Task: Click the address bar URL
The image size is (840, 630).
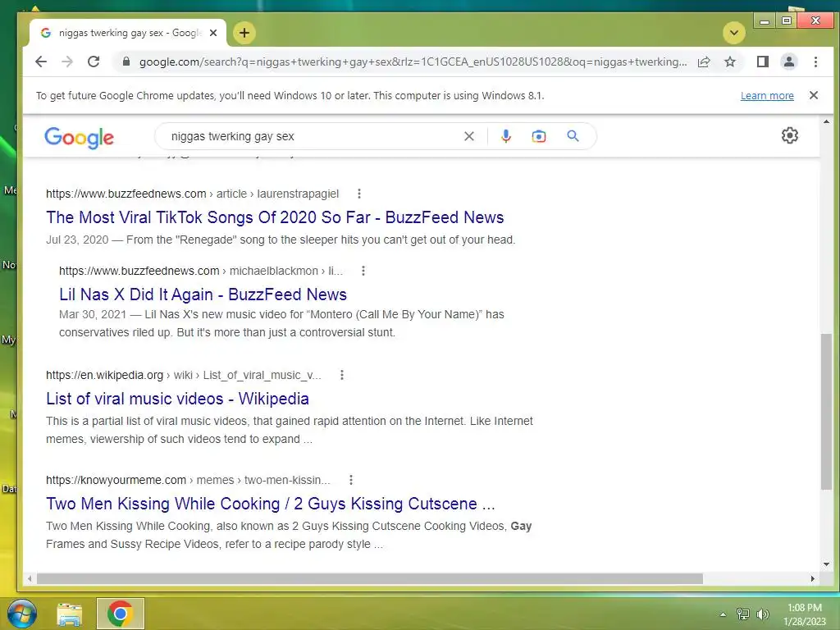Action: [413, 62]
